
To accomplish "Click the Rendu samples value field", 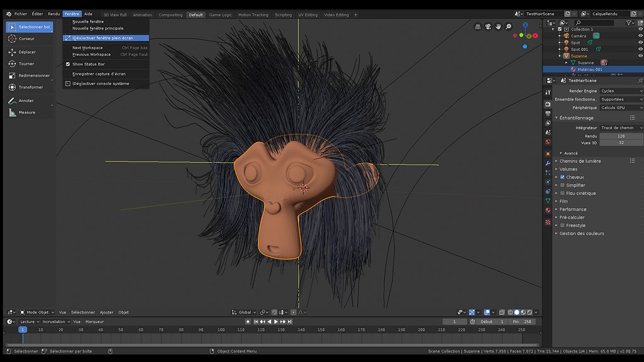I will 621,136.
